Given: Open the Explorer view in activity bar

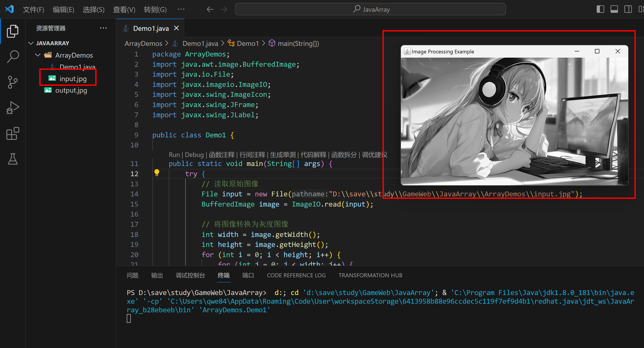Looking at the screenshot, I should 12,31.
